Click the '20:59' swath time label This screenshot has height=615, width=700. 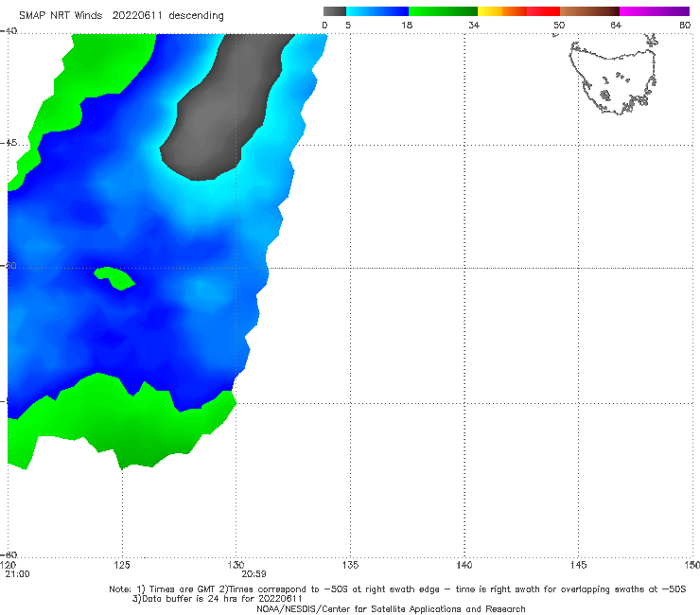point(254,574)
